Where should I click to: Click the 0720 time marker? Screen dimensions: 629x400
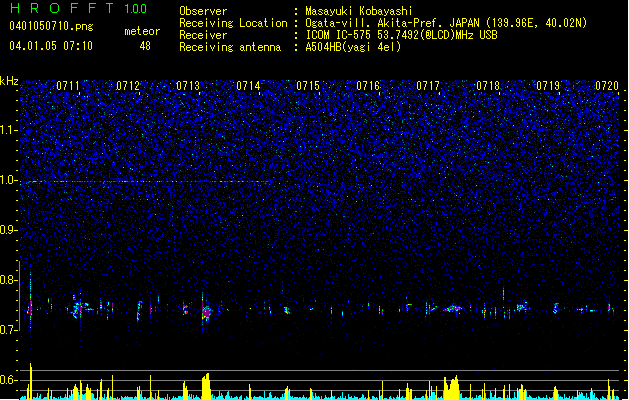607,85
